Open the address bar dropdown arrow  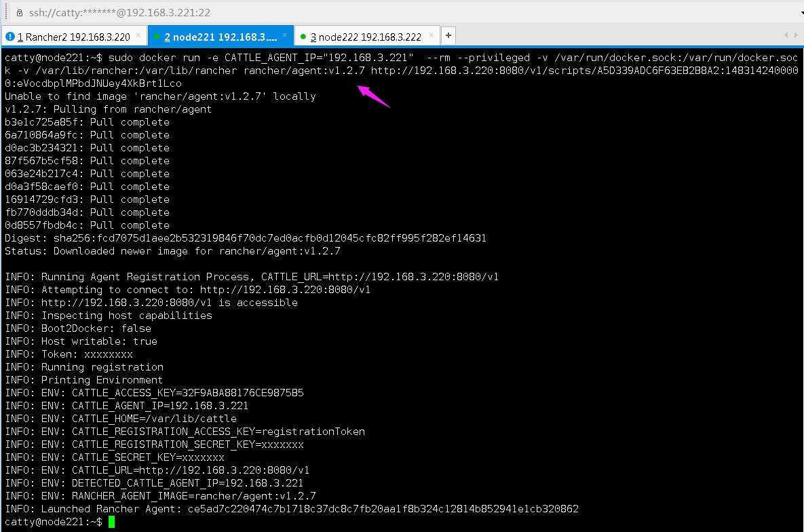801,13
